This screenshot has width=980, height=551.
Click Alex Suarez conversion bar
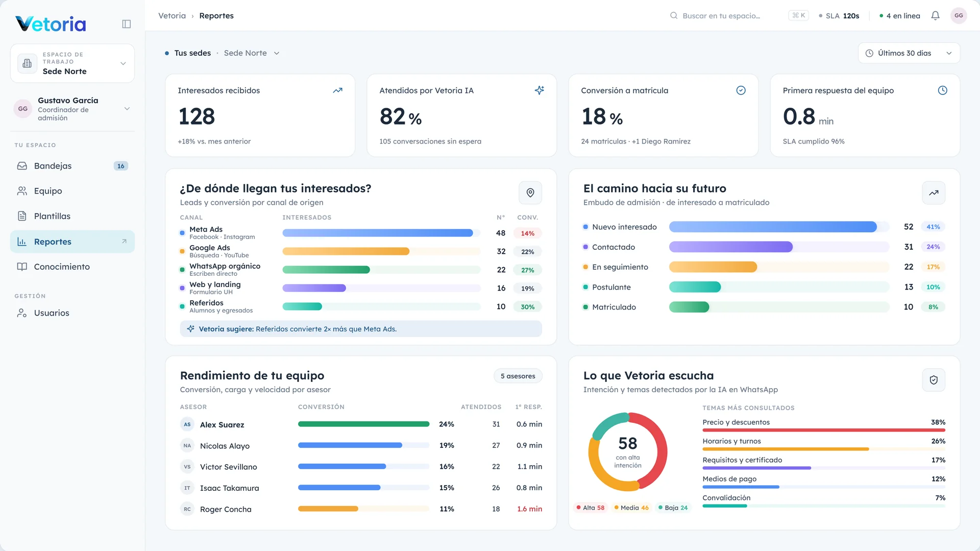(363, 424)
